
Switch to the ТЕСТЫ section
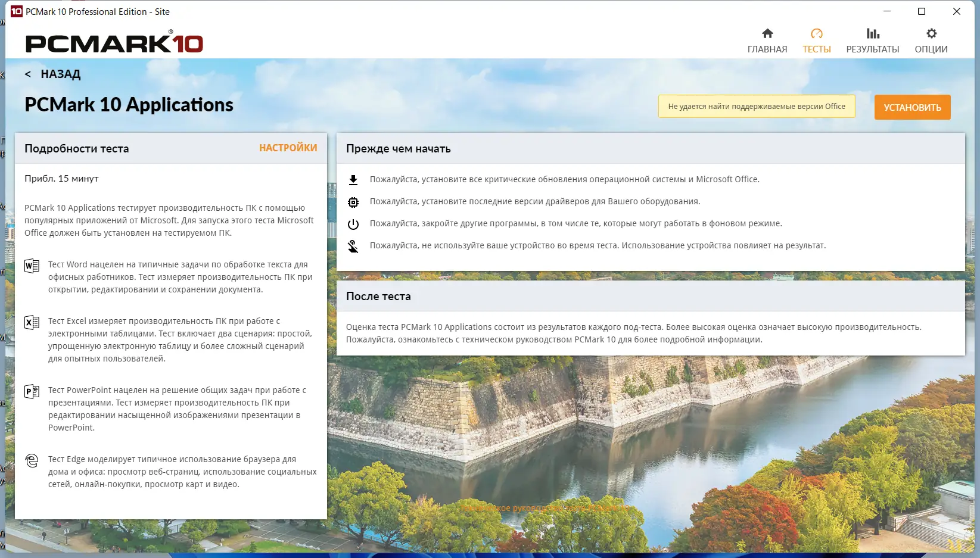817,41
